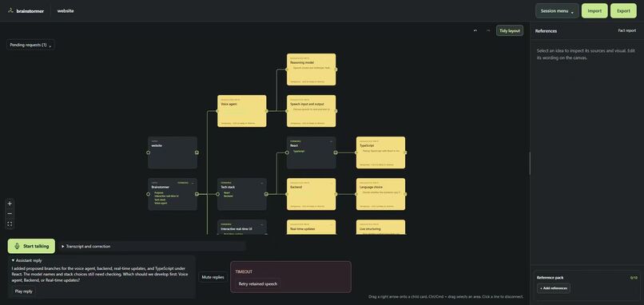Click the TypeScript card's right handle
Viewport: 644px width, 305px height.
point(405,152)
